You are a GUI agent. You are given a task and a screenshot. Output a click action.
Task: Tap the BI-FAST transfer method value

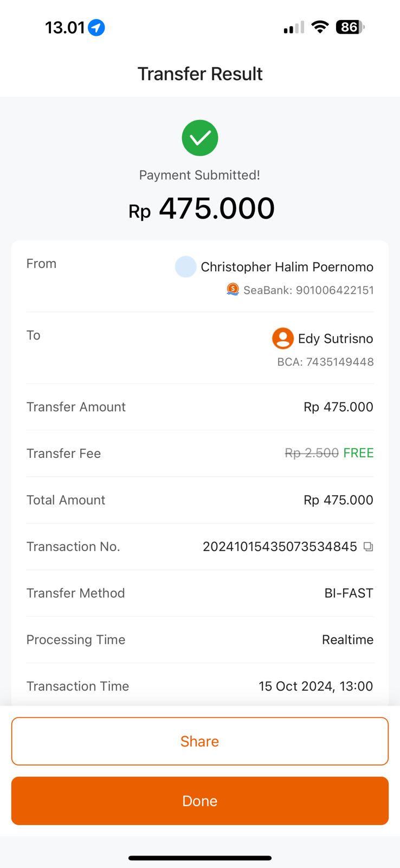(x=349, y=593)
